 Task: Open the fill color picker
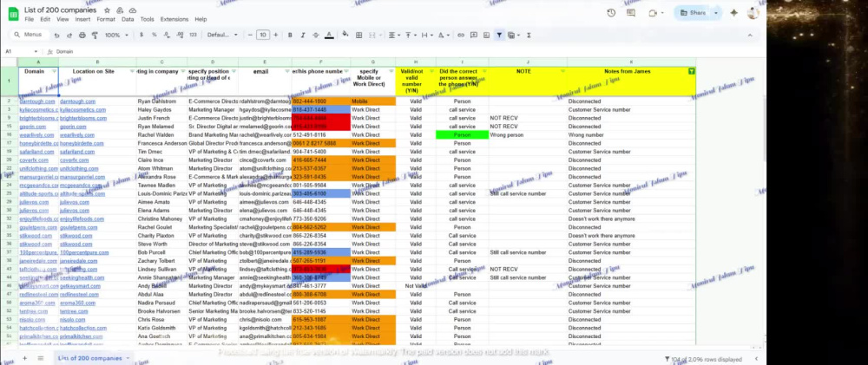point(345,35)
